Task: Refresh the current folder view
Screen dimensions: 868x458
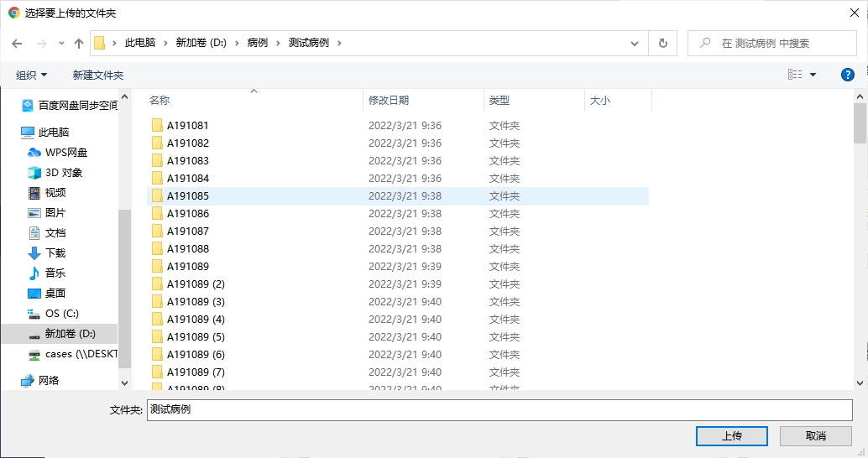Action: click(663, 44)
